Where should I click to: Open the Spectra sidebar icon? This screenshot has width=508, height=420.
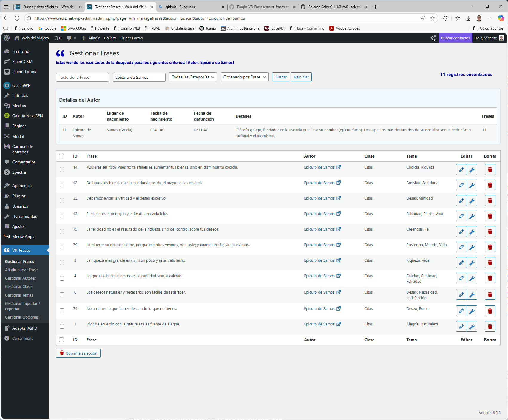[7, 172]
